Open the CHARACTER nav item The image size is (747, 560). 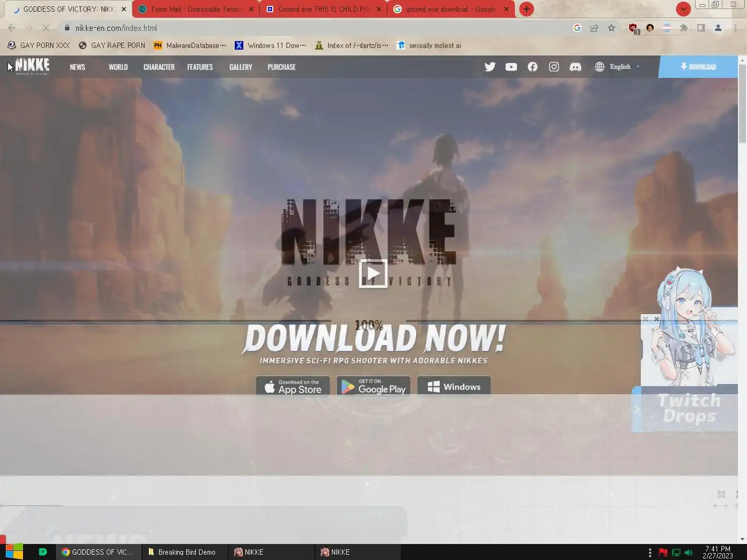pyautogui.click(x=159, y=67)
